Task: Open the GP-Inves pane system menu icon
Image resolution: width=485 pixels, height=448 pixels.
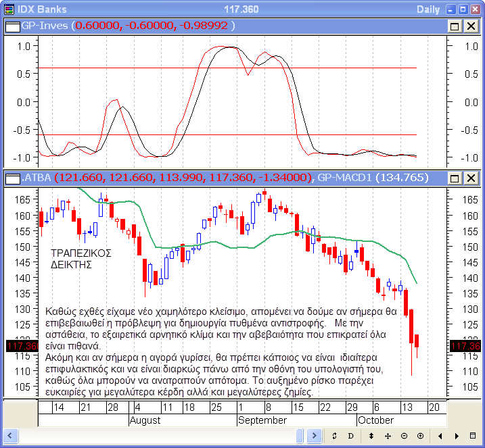Action: (12, 26)
